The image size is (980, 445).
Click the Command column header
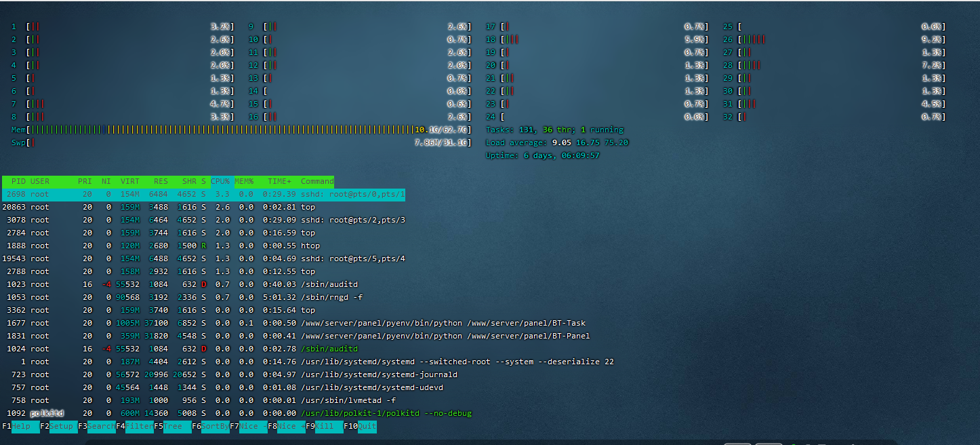tap(317, 181)
